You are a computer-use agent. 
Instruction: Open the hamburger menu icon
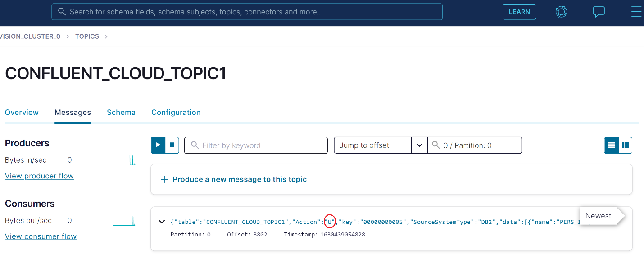(x=636, y=12)
